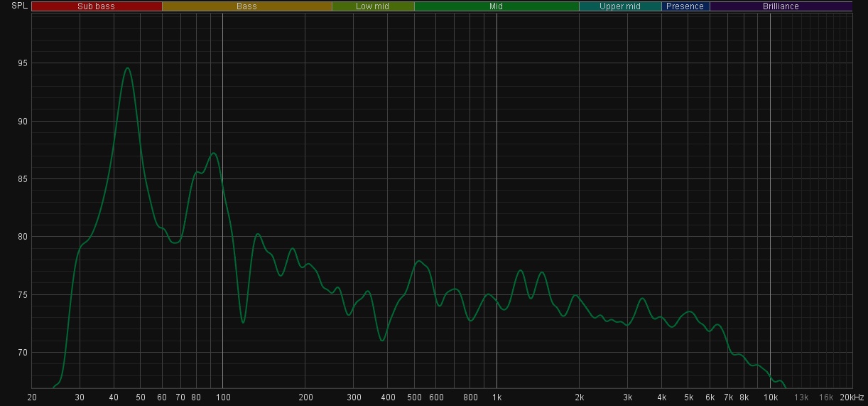Click the 95 dB level label
This screenshot has height=406, width=868.
point(23,63)
